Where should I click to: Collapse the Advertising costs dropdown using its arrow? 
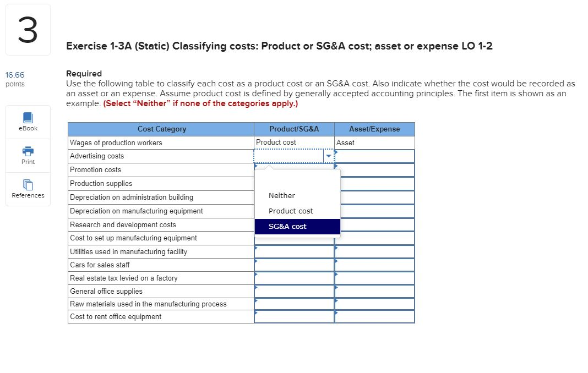329,156
